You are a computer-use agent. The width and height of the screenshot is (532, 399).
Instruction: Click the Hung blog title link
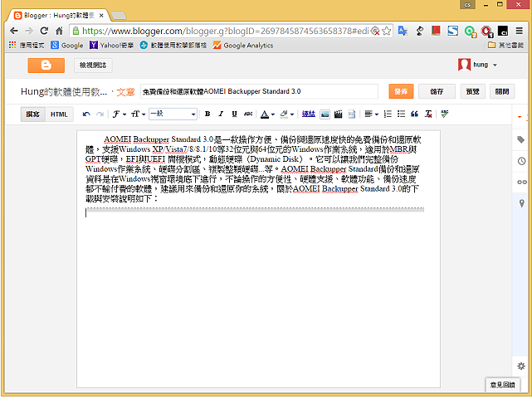click(64, 91)
